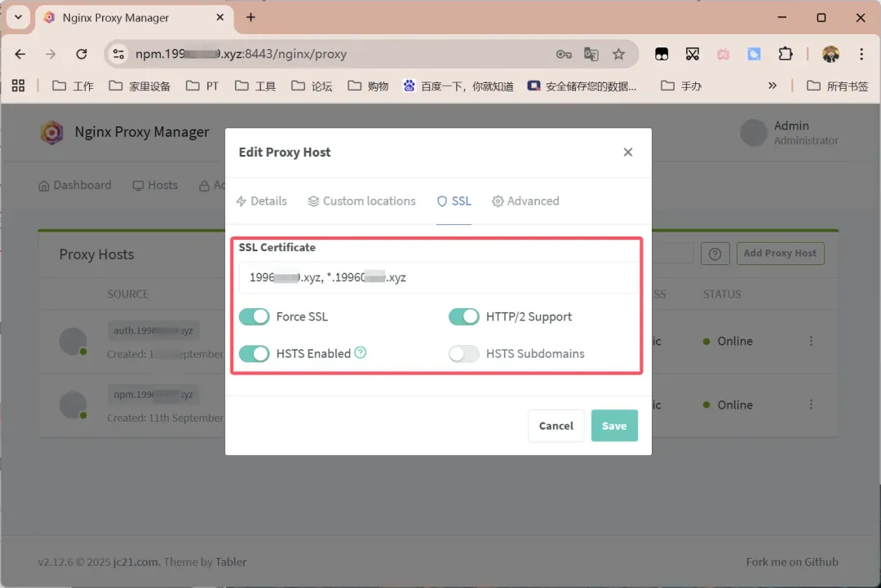The height and width of the screenshot is (588, 881).
Task: Open the 手办 bookmark folder
Action: (681, 86)
